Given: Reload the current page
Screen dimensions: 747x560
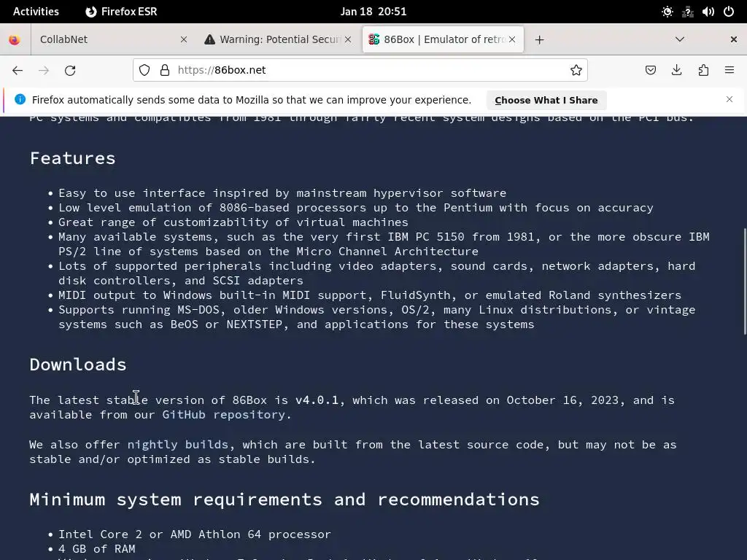Looking at the screenshot, I should [70, 71].
